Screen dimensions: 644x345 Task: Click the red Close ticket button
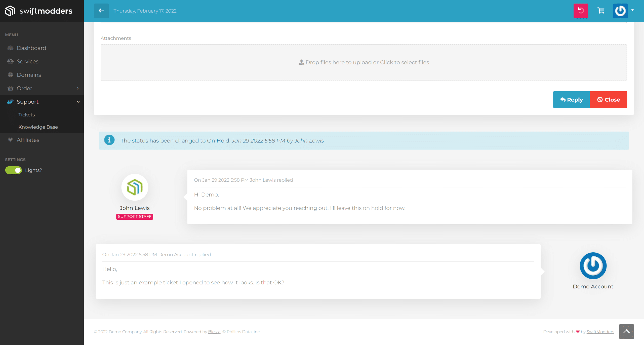coord(608,100)
